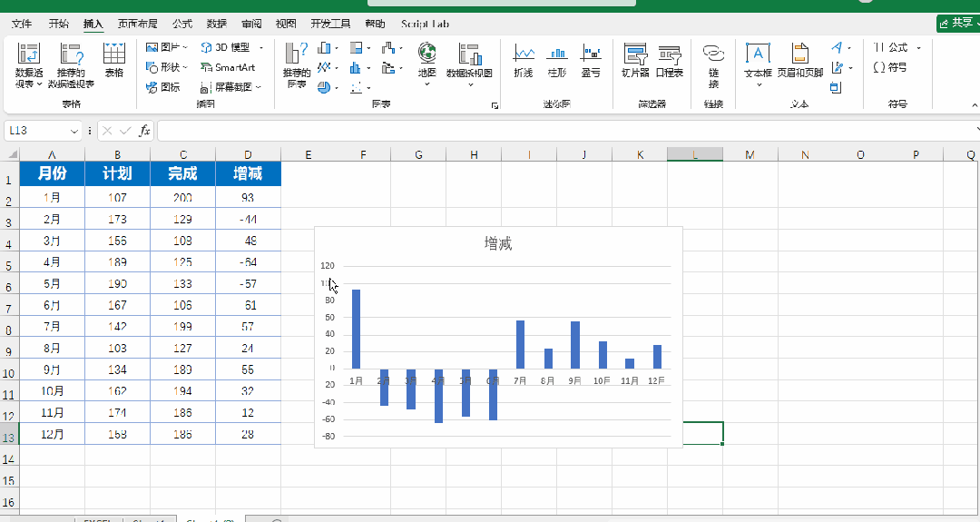Expand the Pictures (图片) dropdown
The image size is (980, 522).
[186, 47]
